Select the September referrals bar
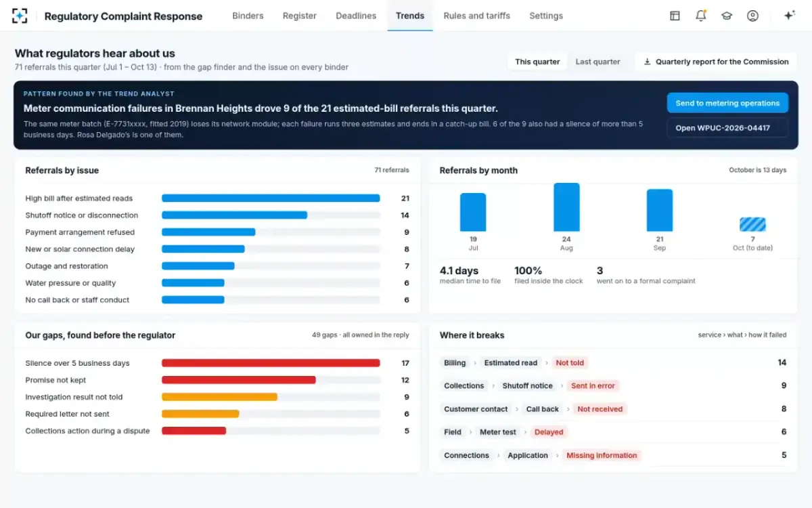Image resolution: width=812 pixels, height=508 pixels. pyautogui.click(x=660, y=211)
